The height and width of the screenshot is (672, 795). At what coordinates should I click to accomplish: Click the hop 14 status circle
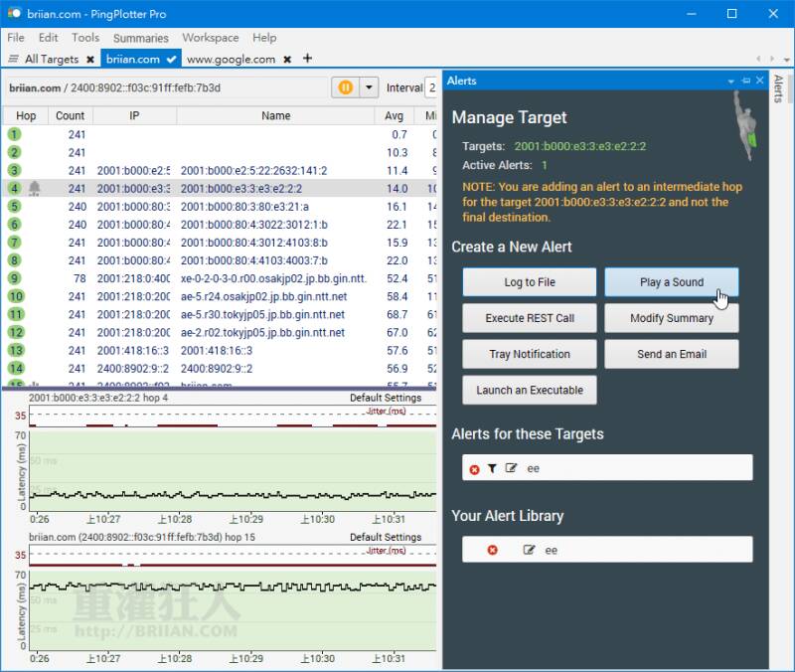(16, 368)
